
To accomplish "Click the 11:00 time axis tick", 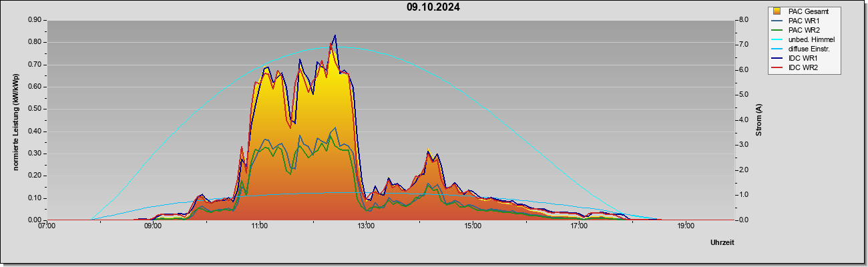I will pyautogui.click(x=260, y=226).
